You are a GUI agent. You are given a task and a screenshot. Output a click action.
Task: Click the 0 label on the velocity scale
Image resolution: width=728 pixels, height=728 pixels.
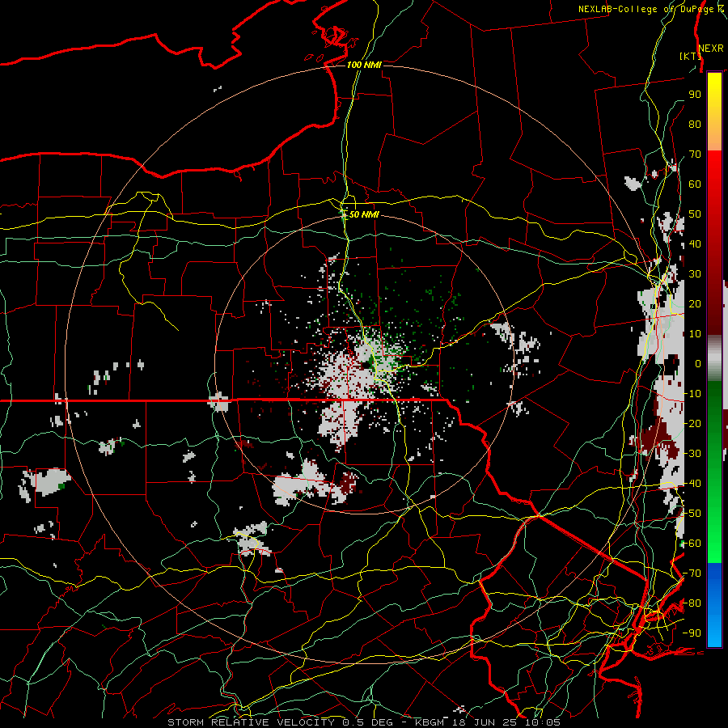[698, 363]
